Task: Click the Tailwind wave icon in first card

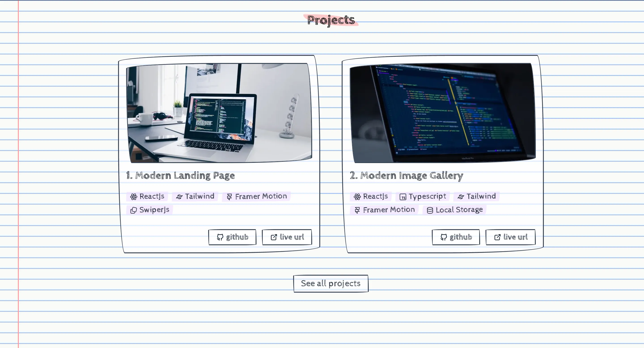Action: point(179,197)
